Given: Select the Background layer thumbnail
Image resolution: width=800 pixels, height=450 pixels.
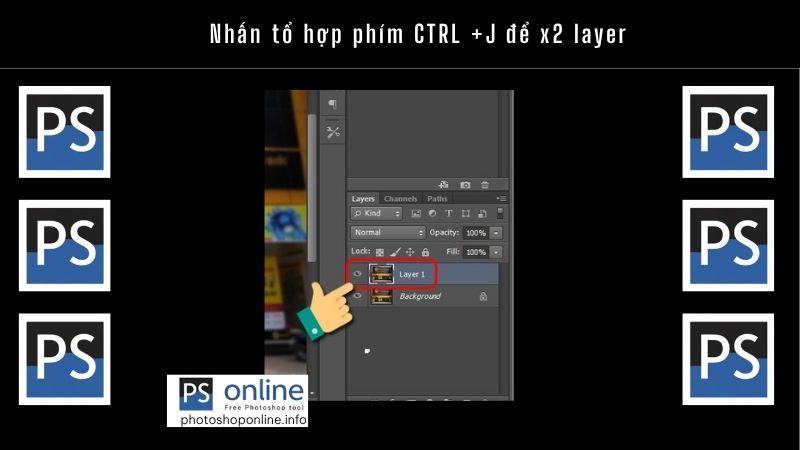Looking at the screenshot, I should (381, 296).
